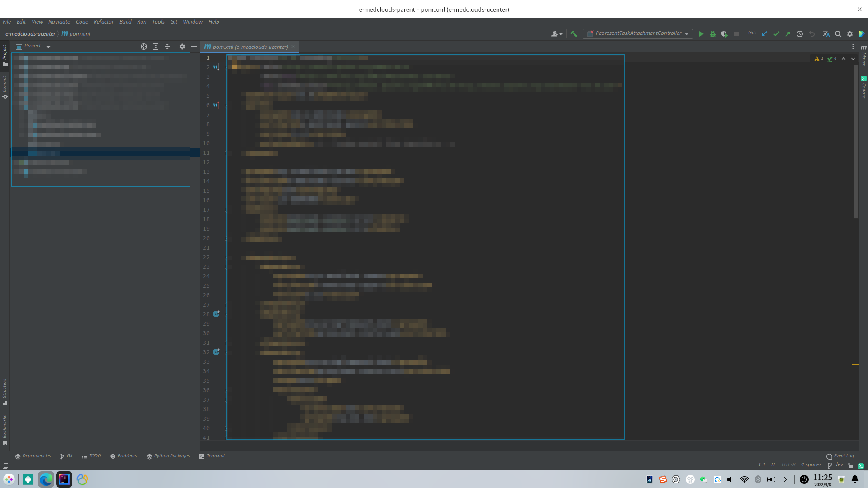This screenshot has height=488, width=868.
Task: Toggle the Structure tool window
Action: (x=5, y=392)
